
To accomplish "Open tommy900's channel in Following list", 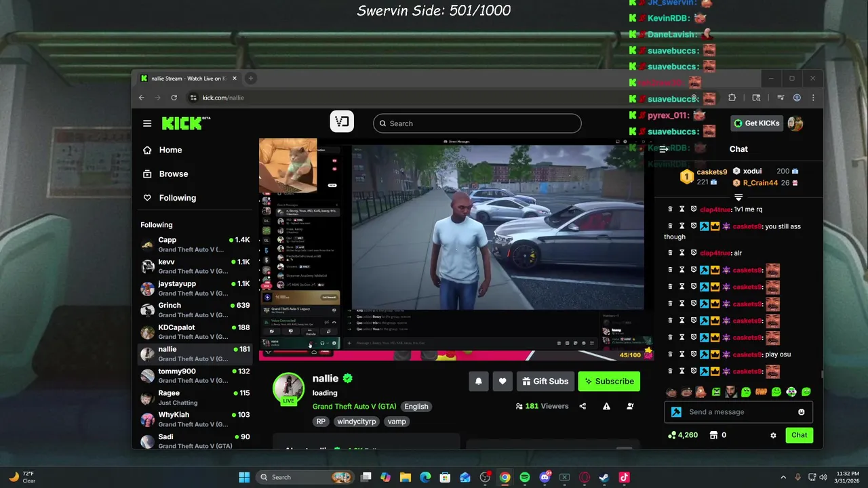I will click(x=195, y=375).
